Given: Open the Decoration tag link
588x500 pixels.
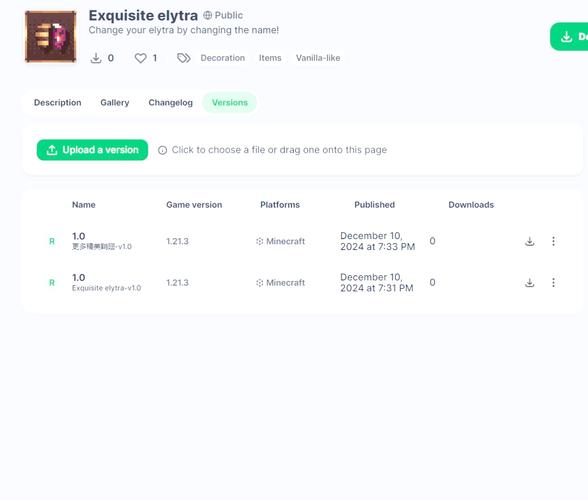Looking at the screenshot, I should pyautogui.click(x=223, y=58).
